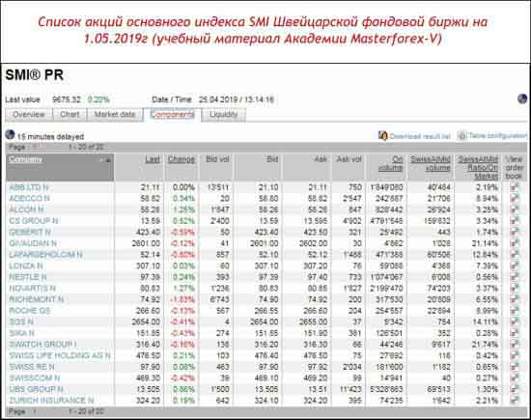Open the NOVARTIS N company link
This screenshot has height=420, width=531.
point(32,289)
